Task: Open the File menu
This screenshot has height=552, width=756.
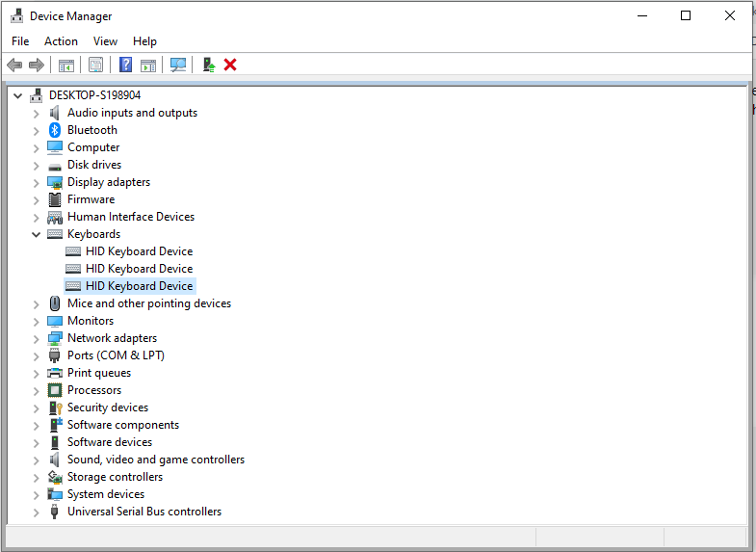Action: point(20,41)
